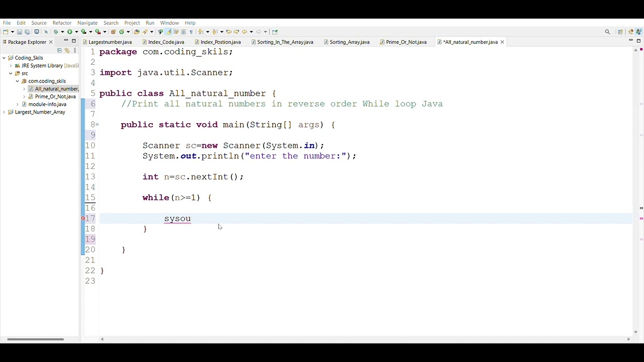
Task: Click the Previous Annotation arrow icon
Action: pyautogui.click(x=214, y=32)
